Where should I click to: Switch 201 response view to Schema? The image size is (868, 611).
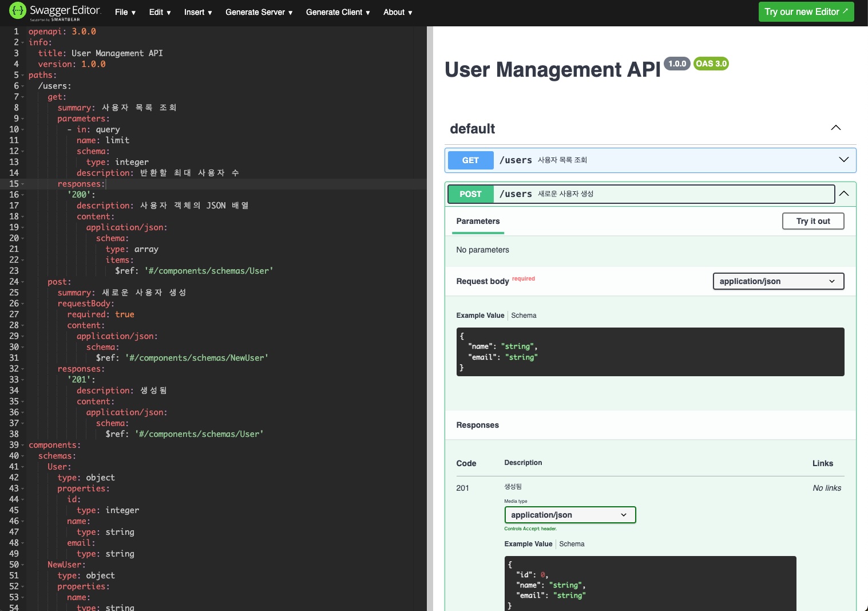(572, 544)
